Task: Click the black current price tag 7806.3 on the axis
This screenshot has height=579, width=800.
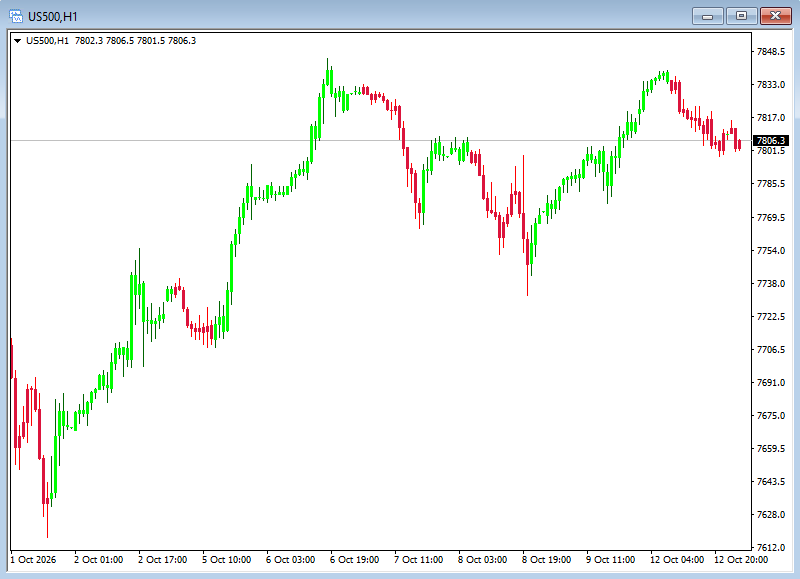Action: pyautogui.click(x=771, y=140)
